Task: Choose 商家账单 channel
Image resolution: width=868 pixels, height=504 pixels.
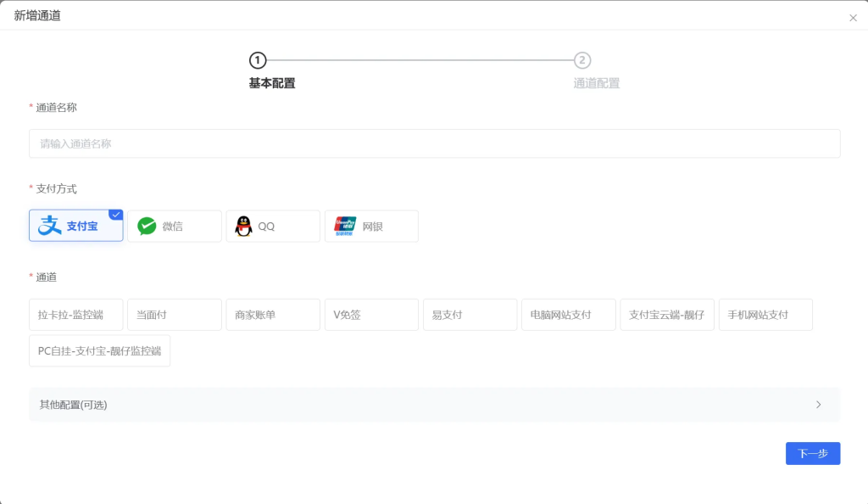Action: click(x=273, y=315)
